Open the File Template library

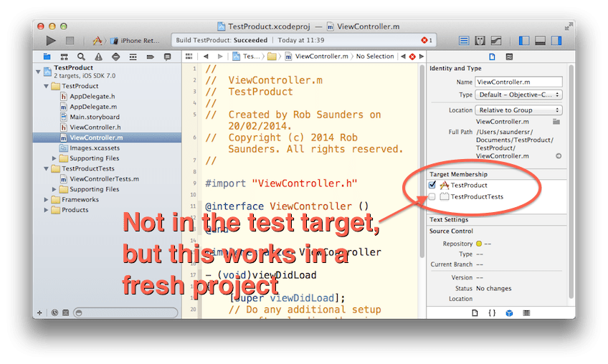point(475,313)
